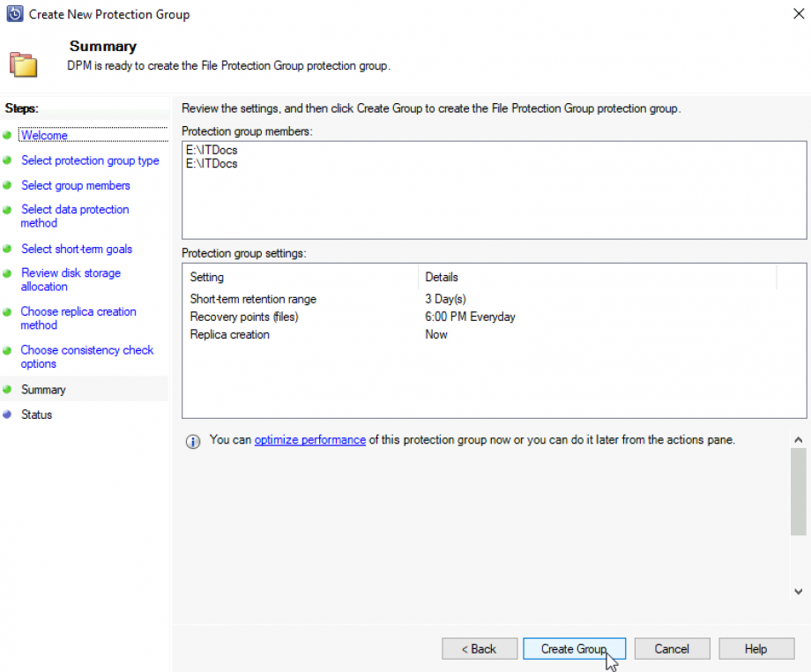811x672 pixels.
Task: Jump to Select short-term goals step
Action: (x=77, y=249)
